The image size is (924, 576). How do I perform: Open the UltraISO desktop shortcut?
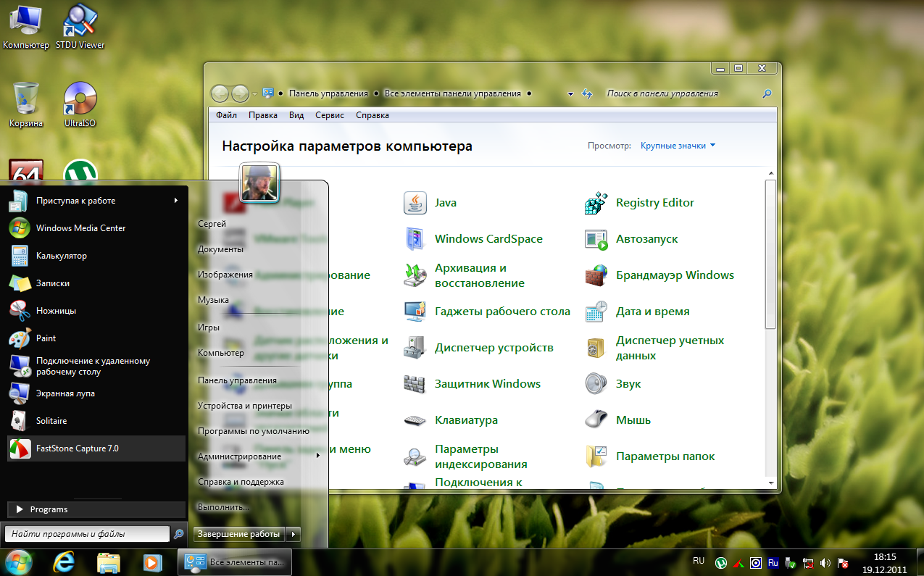coord(80,105)
